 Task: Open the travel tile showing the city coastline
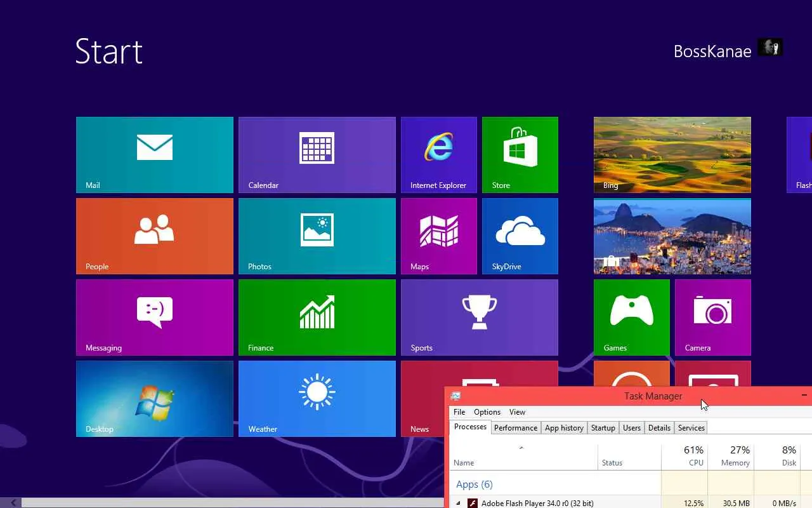click(x=672, y=236)
